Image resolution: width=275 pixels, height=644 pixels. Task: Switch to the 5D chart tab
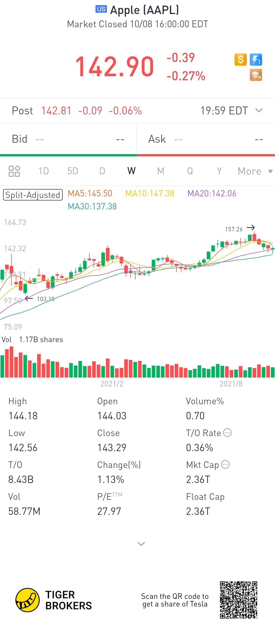pos(73,171)
